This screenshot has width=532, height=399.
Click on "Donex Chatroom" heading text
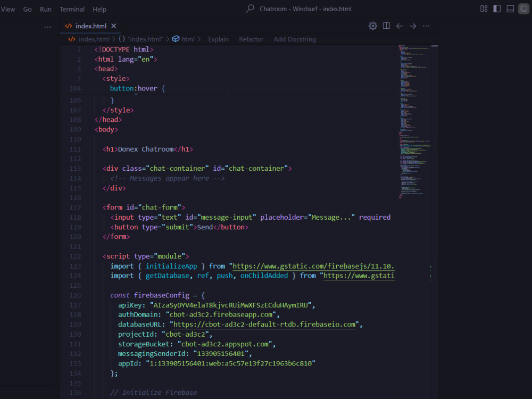coord(146,149)
